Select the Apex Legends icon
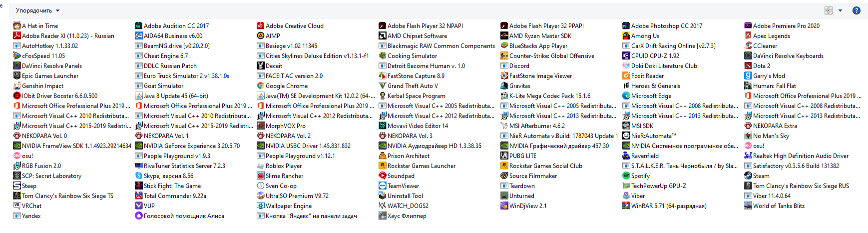The width and height of the screenshot is (868, 233). tap(748, 35)
